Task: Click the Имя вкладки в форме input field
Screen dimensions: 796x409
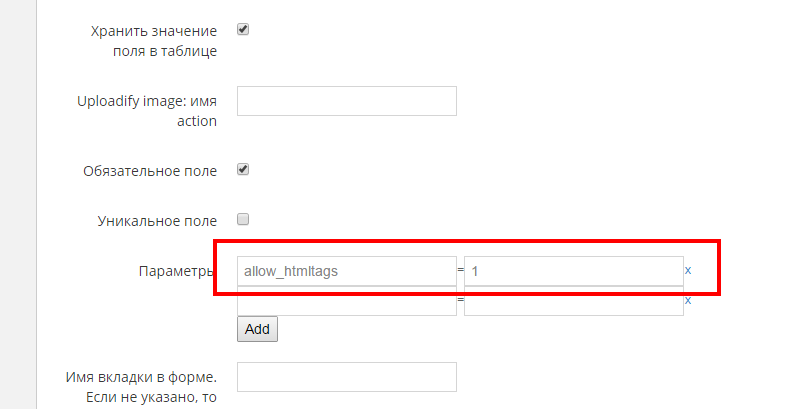Action: (347, 377)
